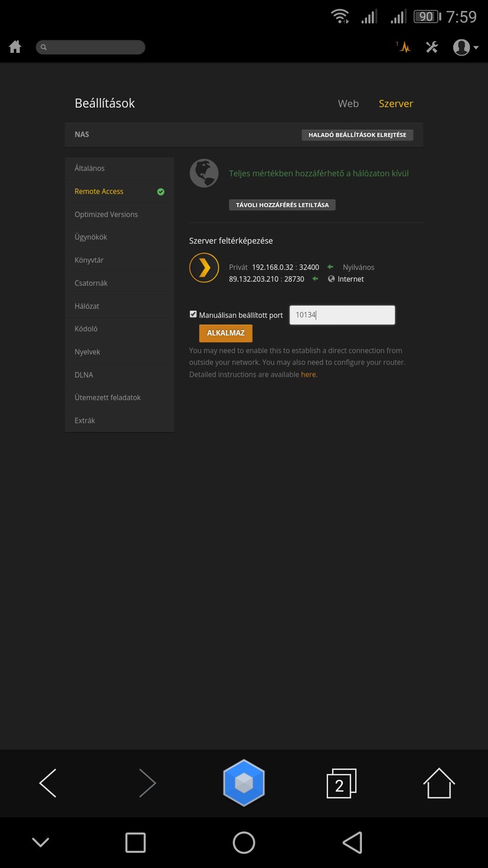Click the Plex chevron logo
Screen dimensions: 488x868
(x=204, y=268)
